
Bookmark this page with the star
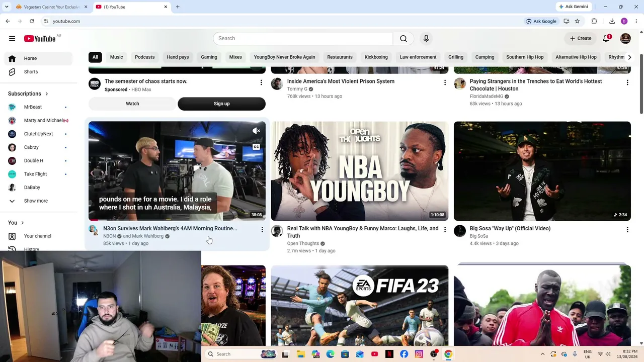pyautogui.click(x=577, y=21)
